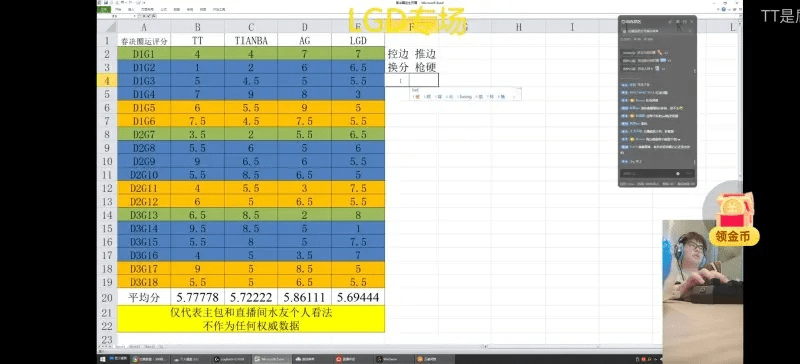The width and height of the screenshot is (800, 364).
Task: Click the 不作为任何权威数据 notice cell
Action: (251, 326)
